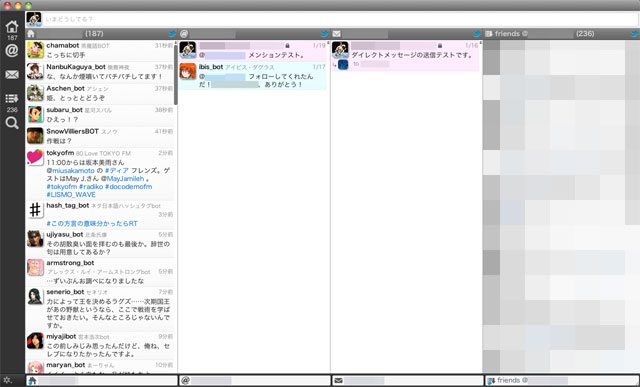
Task: Click the compose box account avatar
Action: click(33, 19)
